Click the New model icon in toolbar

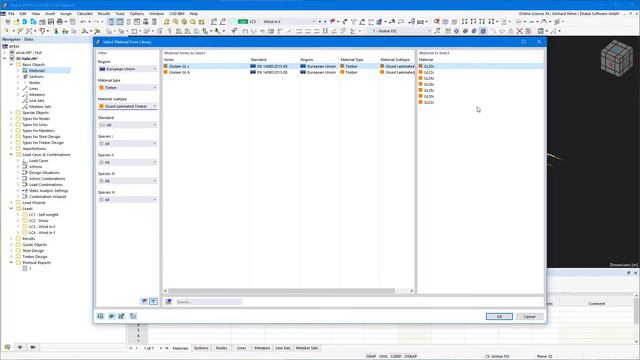pyautogui.click(x=7, y=22)
